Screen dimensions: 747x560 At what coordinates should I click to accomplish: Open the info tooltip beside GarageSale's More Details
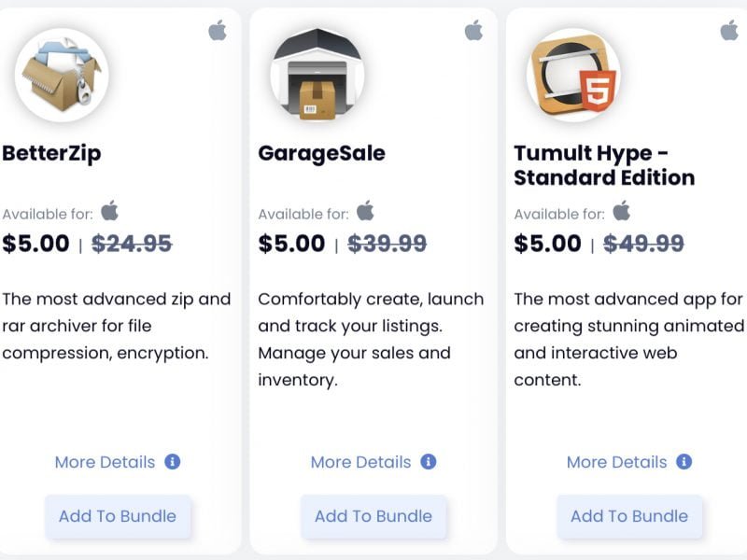(x=429, y=461)
